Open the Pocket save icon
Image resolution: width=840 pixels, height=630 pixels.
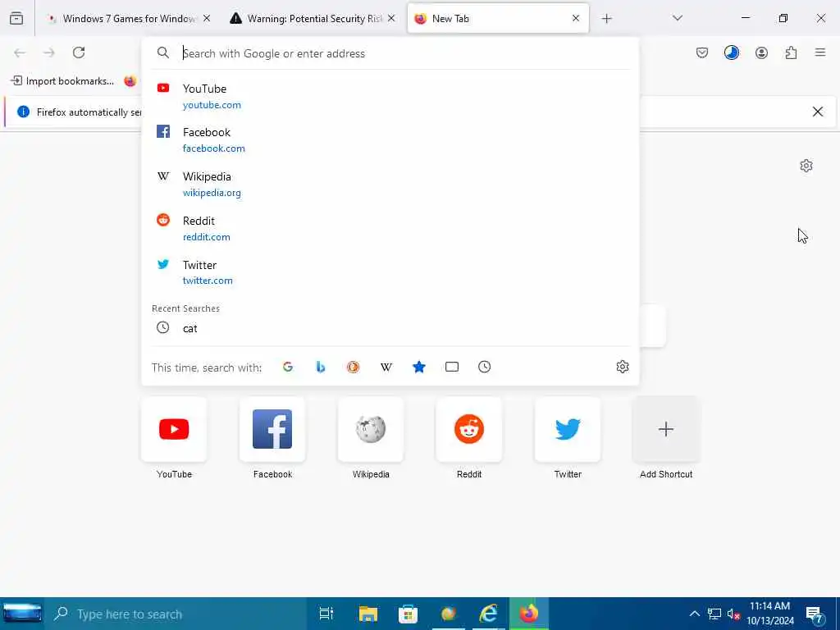point(702,52)
